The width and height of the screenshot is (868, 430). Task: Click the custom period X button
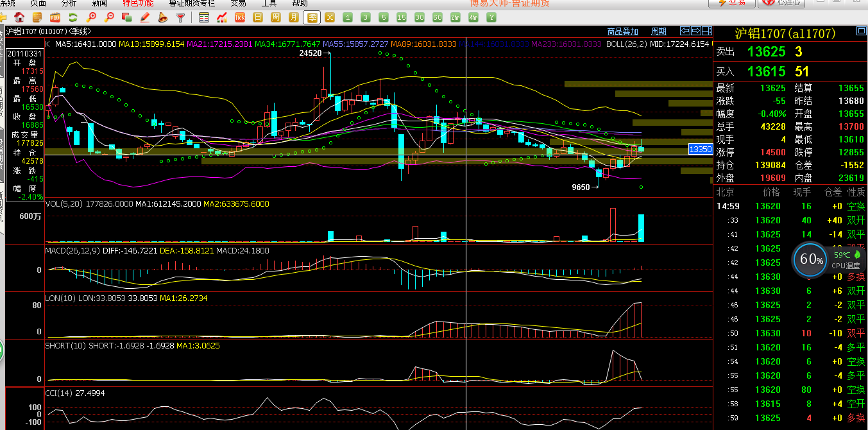(330, 17)
